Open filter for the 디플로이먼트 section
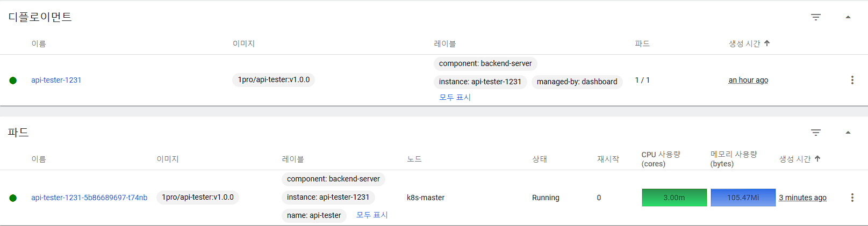 coord(815,17)
